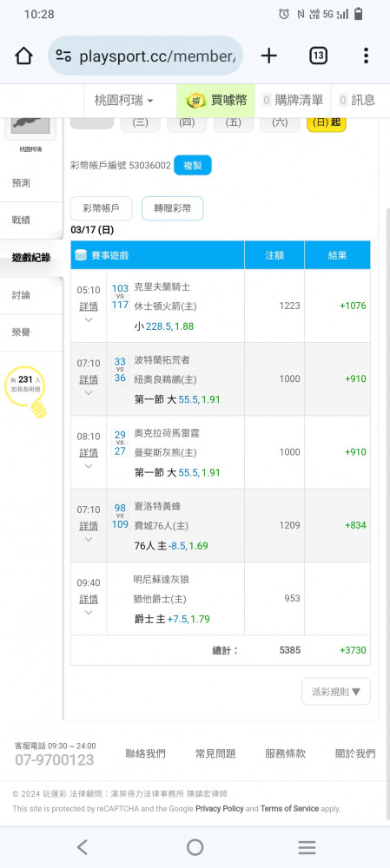Open the Privacy Policy link
390x868 pixels.
pos(220,809)
